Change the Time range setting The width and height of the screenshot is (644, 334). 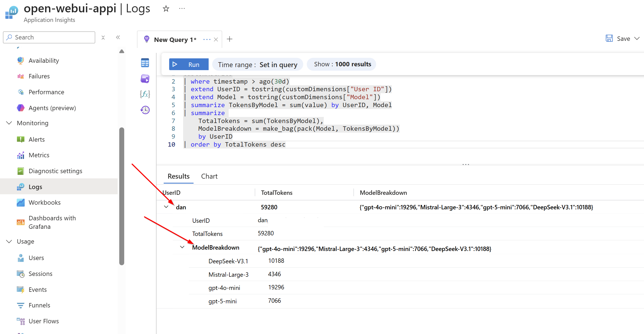pos(257,65)
